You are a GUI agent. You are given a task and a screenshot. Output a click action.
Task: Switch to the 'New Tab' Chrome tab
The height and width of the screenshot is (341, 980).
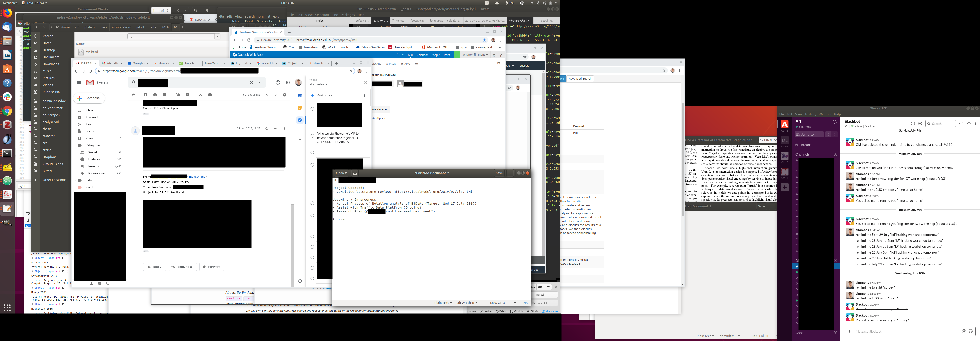click(212, 63)
